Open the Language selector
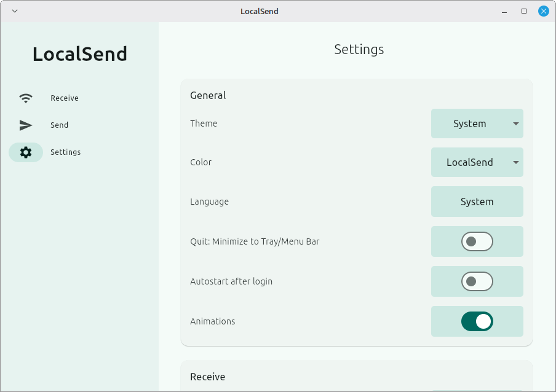Image resolution: width=556 pixels, height=392 pixels. point(477,202)
